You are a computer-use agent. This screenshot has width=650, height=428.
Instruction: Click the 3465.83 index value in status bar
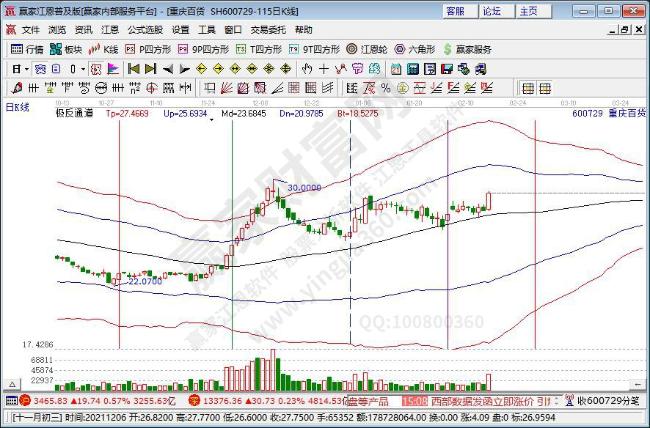coord(50,401)
